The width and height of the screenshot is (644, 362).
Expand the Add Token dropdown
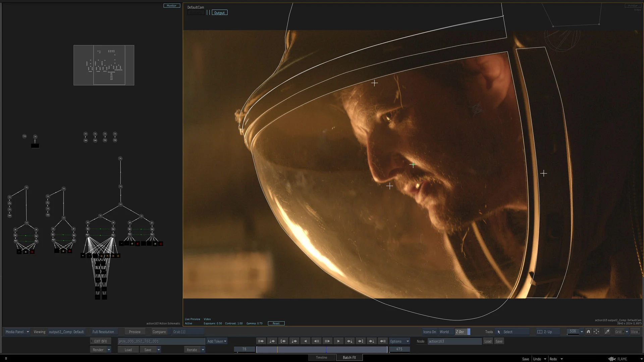pyautogui.click(x=217, y=341)
